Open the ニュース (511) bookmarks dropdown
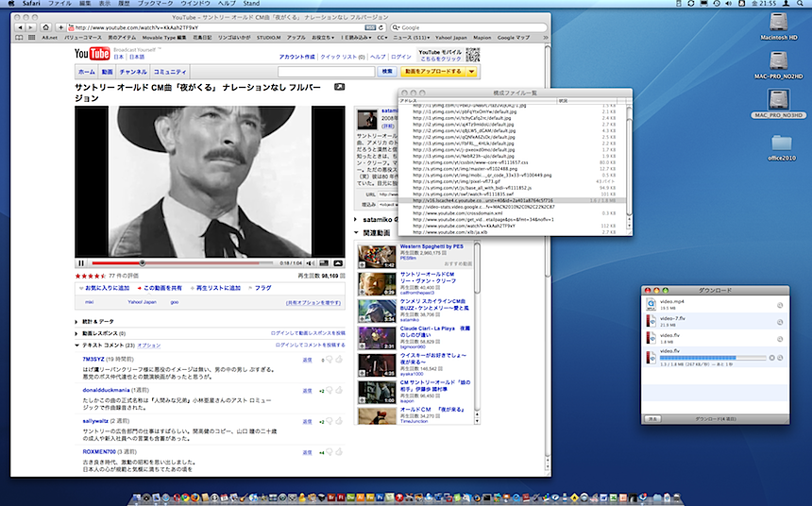This screenshot has height=506, width=812. click(x=411, y=38)
